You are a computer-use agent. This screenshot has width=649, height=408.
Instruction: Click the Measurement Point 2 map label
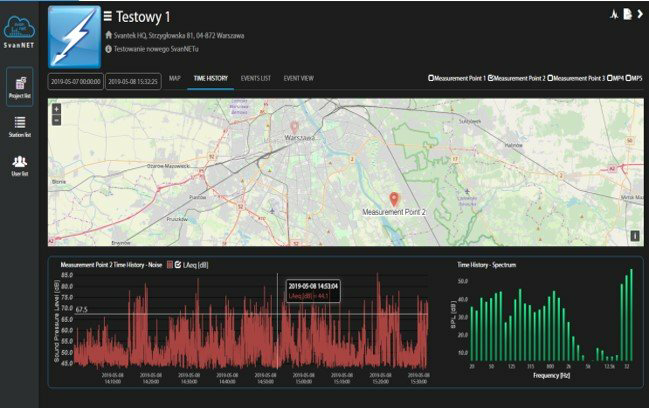click(x=394, y=212)
